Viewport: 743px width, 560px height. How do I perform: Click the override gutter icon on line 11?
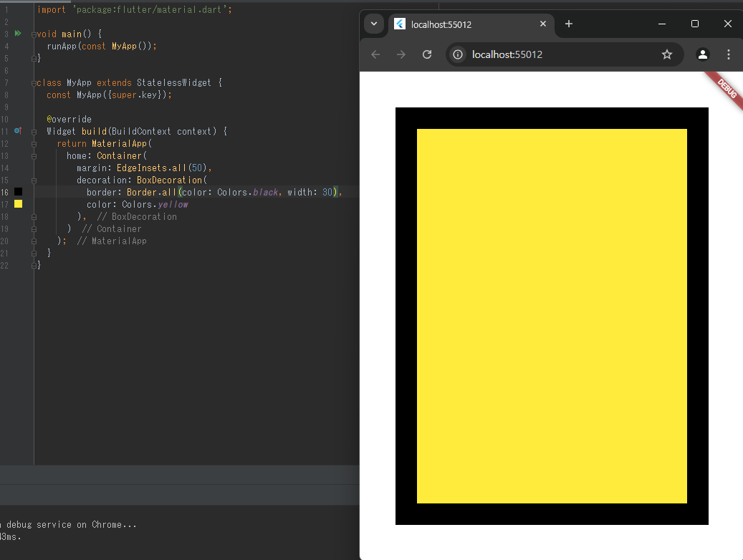pyautogui.click(x=18, y=131)
